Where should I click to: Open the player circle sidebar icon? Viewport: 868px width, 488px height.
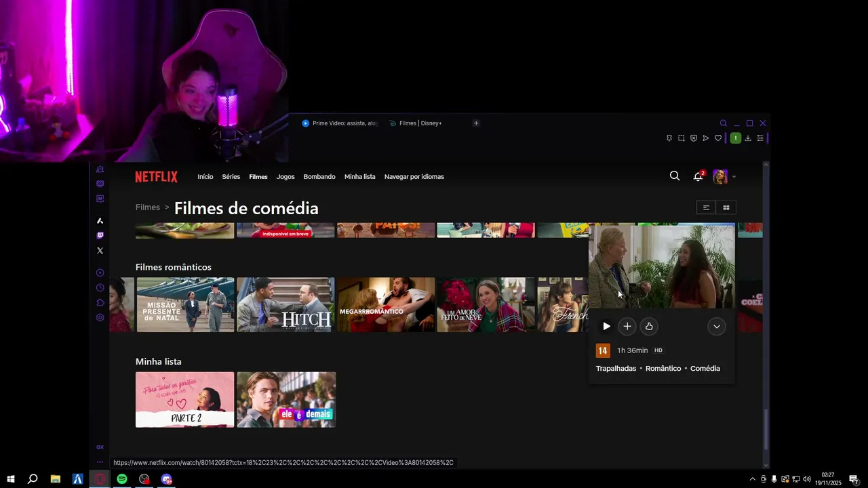pos(100,273)
